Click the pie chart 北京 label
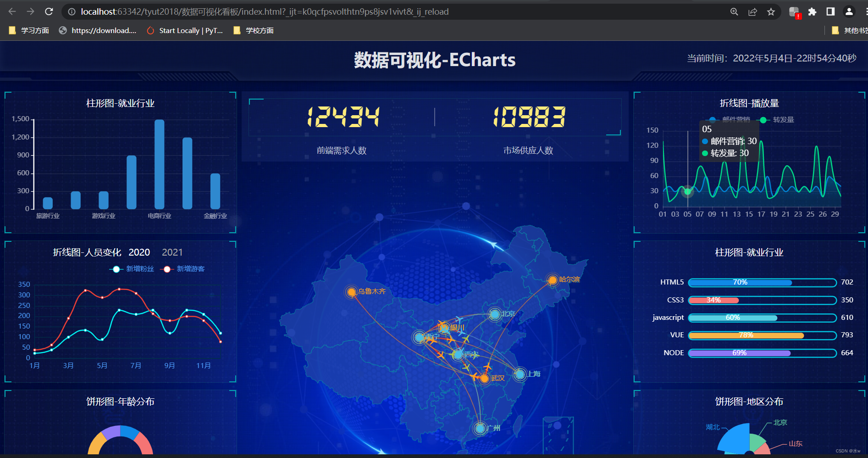 pos(780,423)
